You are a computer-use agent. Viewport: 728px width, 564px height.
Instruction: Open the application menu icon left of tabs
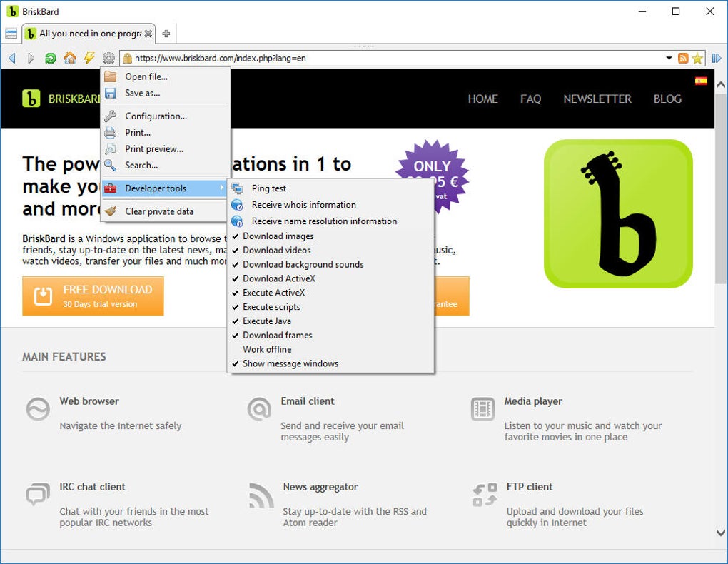11,34
